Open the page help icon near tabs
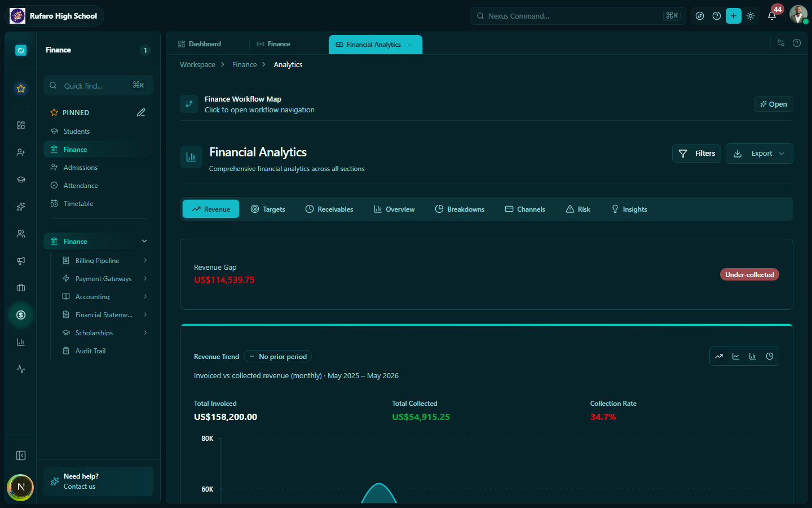This screenshot has width=812, height=508. pos(797,43)
